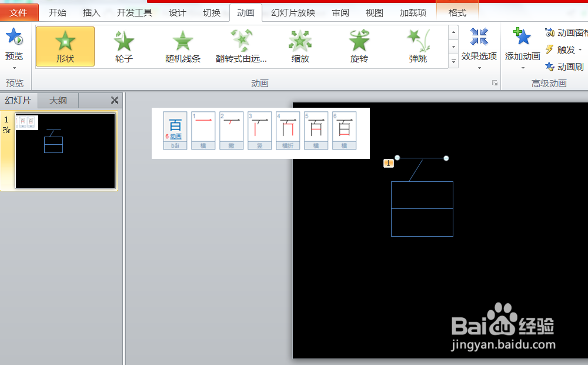Open the animation gallery more options arrow
The height and width of the screenshot is (365, 588).
coord(453,61)
